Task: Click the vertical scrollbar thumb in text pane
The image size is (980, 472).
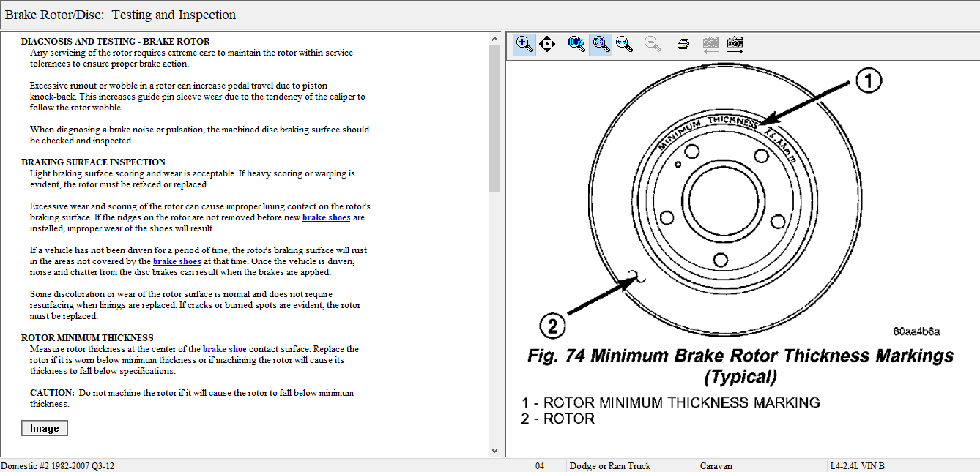Action: (494, 117)
